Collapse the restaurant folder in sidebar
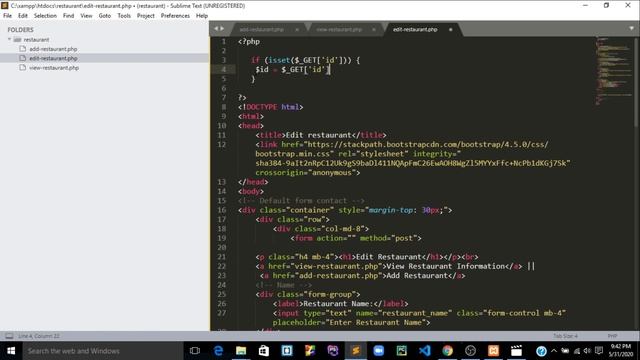Viewport: 640px width, 360px height. coord(9,39)
